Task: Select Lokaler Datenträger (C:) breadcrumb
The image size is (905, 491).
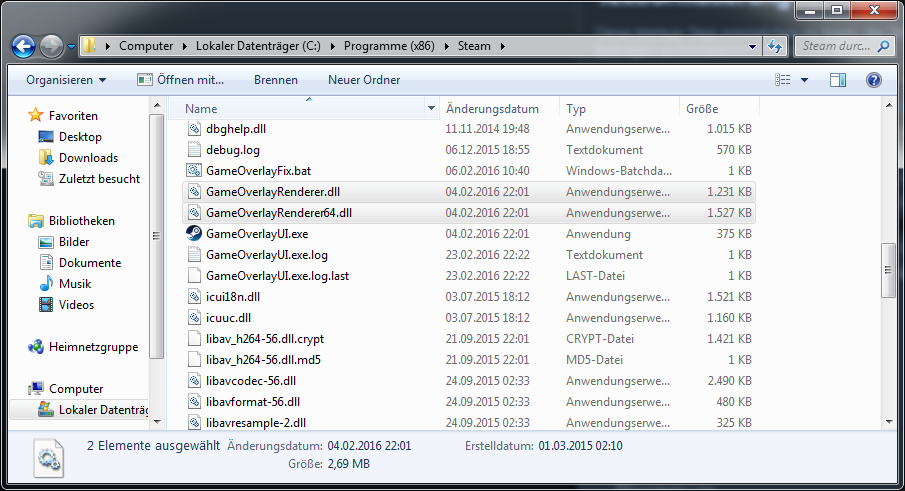Action: (258, 46)
